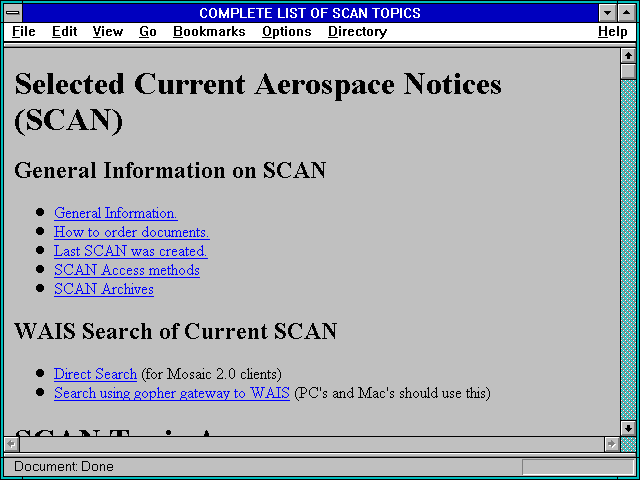Open the File menu
Screen dimensions: 640x480
[24, 31]
